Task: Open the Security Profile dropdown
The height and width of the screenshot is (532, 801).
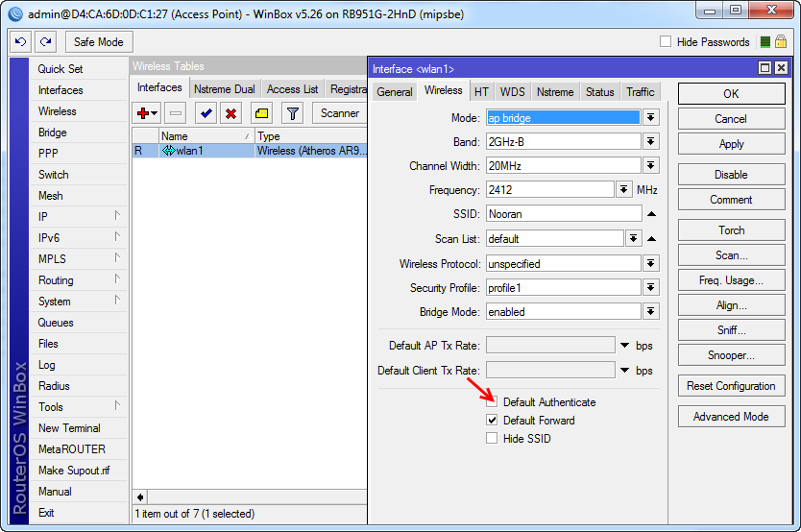Action: coord(650,287)
